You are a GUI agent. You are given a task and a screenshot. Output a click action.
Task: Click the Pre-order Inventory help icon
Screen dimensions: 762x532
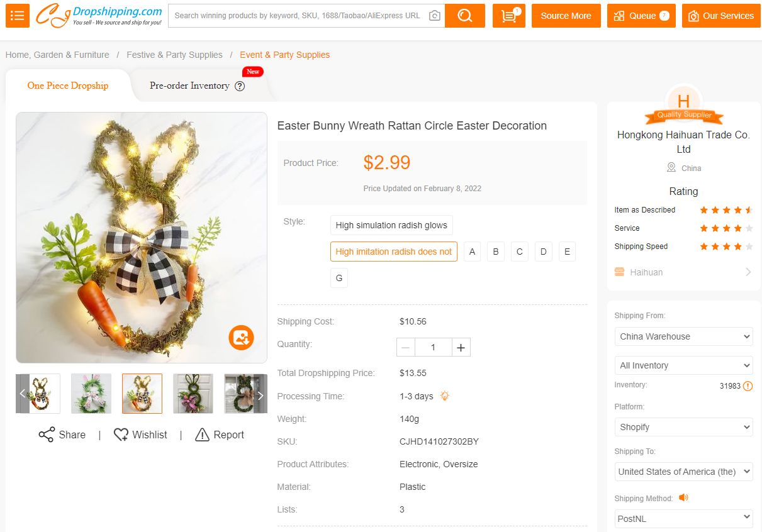pos(240,86)
